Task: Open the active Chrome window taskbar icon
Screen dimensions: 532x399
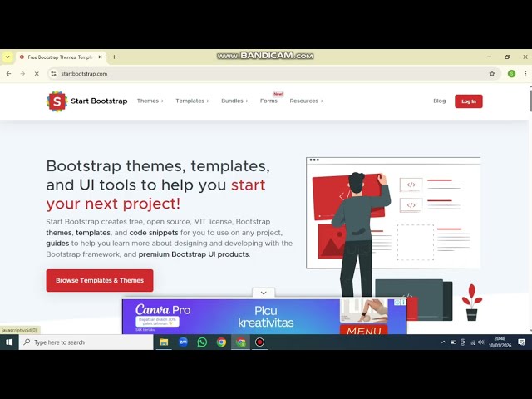Action: point(240,342)
